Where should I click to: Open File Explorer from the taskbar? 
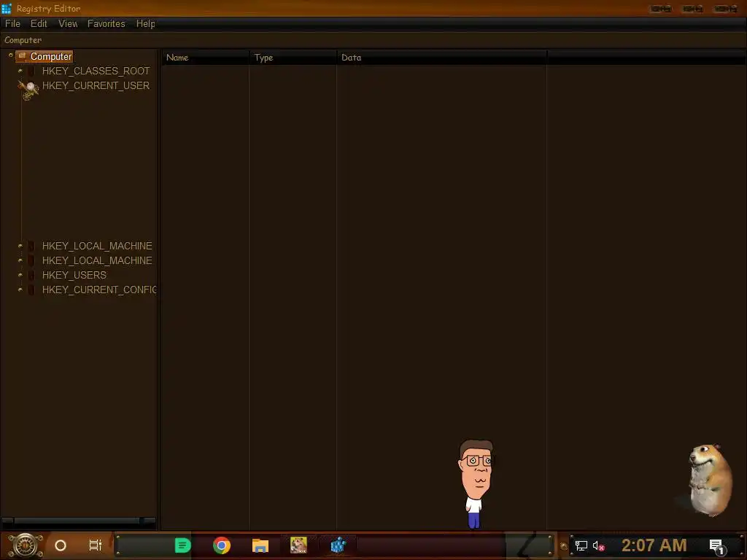pos(260,545)
